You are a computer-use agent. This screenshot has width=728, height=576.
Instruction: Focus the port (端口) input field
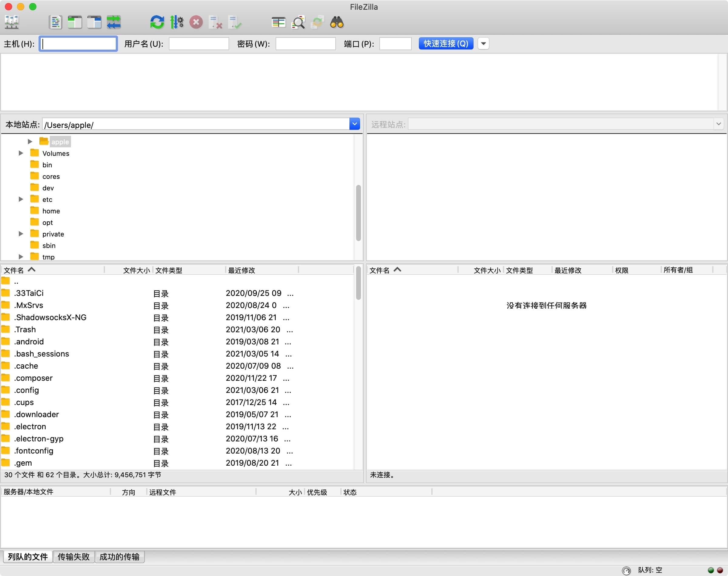pos(395,44)
